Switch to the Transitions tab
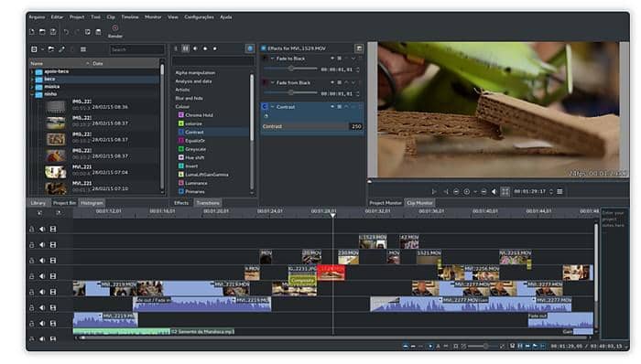The height and width of the screenshot is (364, 641). [208, 203]
